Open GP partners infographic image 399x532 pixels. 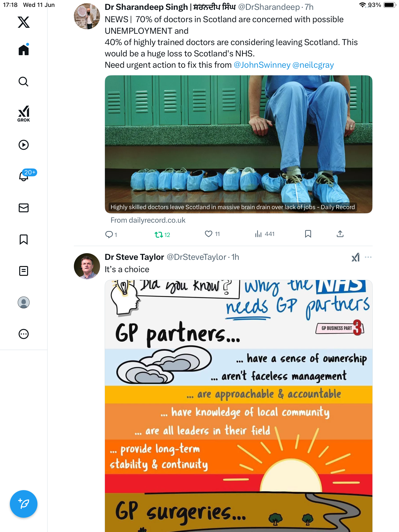(x=238, y=406)
